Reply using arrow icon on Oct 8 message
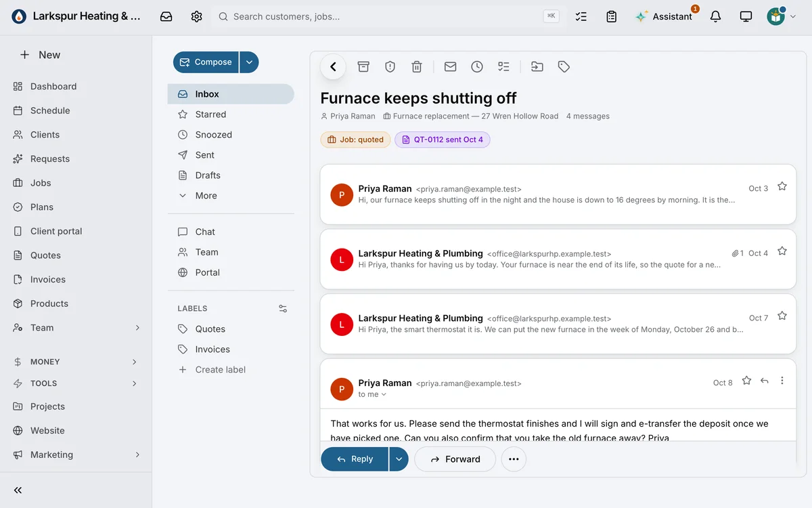Screen dimensions: 812x508 pos(765,381)
